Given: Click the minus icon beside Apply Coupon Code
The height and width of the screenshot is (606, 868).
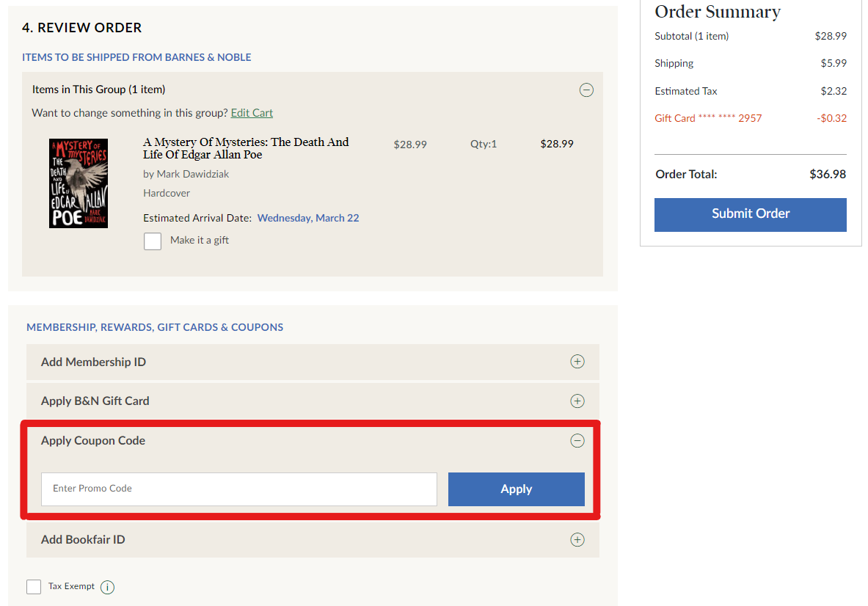Looking at the screenshot, I should pos(577,441).
